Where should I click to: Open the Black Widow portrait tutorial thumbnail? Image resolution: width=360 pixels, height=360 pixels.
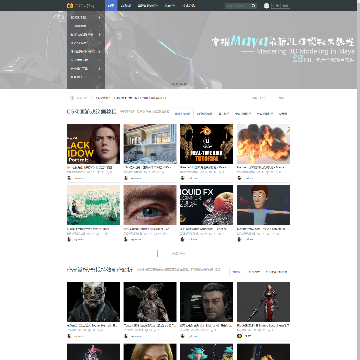[x=93, y=144]
